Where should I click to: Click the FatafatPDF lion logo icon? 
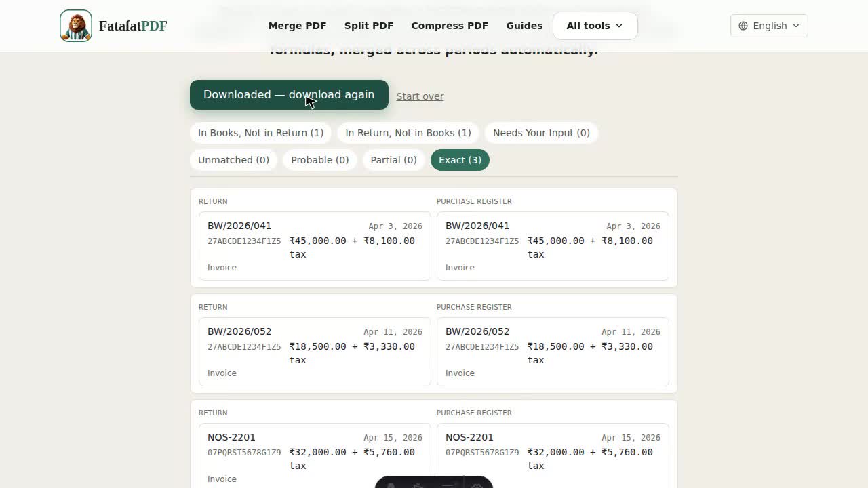tap(76, 26)
